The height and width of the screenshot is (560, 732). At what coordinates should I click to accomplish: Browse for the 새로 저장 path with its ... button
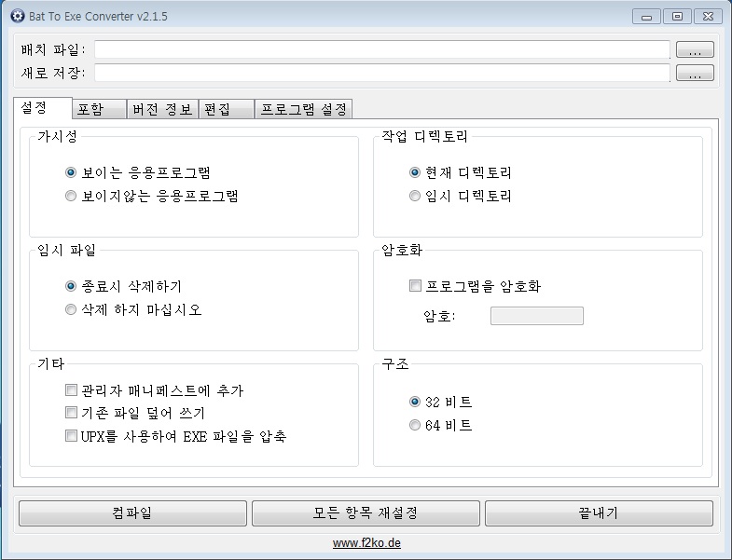(695, 73)
